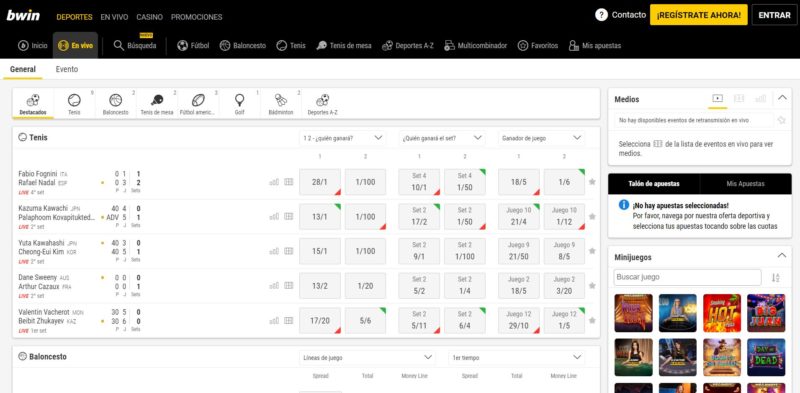Filter live events by Baloncesto icon
This screenshot has height=393, width=800.
tap(115, 104)
